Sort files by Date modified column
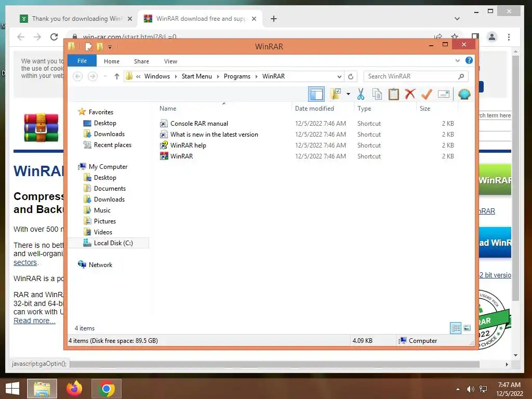 pos(314,109)
